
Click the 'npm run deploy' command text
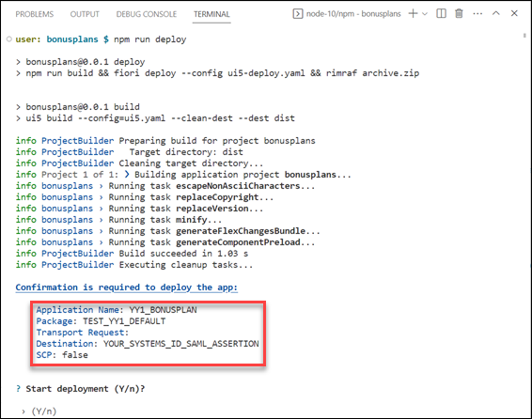point(150,39)
